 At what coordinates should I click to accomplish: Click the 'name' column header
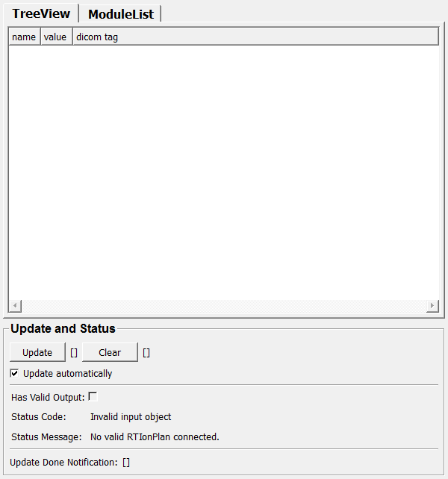pyautogui.click(x=24, y=37)
